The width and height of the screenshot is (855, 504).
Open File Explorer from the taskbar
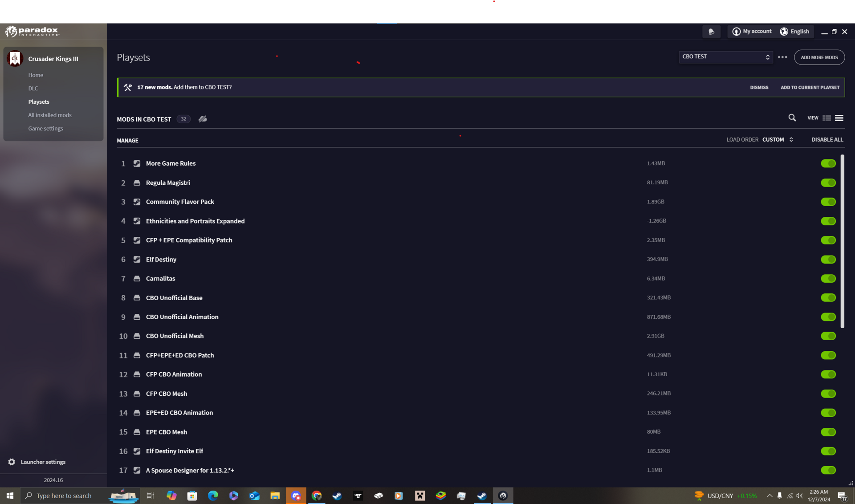point(275,496)
